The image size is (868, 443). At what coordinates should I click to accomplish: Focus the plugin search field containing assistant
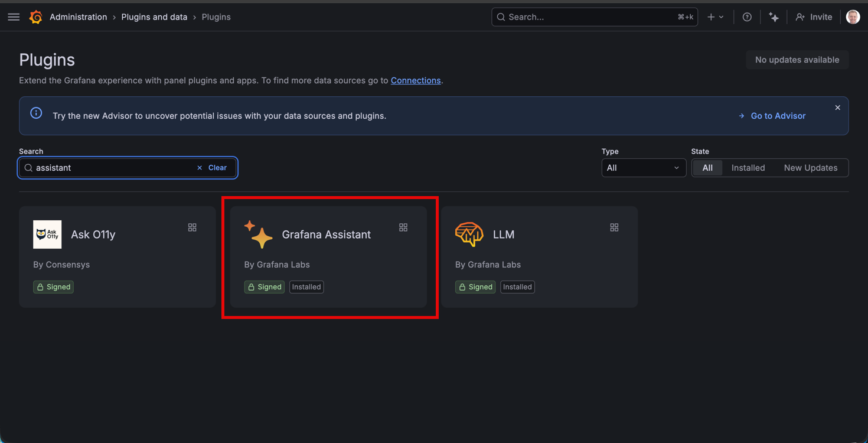128,168
